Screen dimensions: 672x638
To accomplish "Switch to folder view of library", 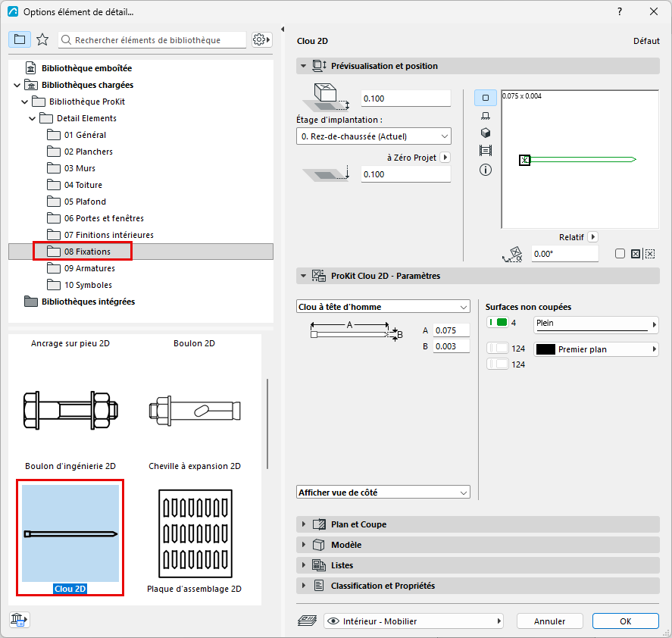I will click(20, 39).
